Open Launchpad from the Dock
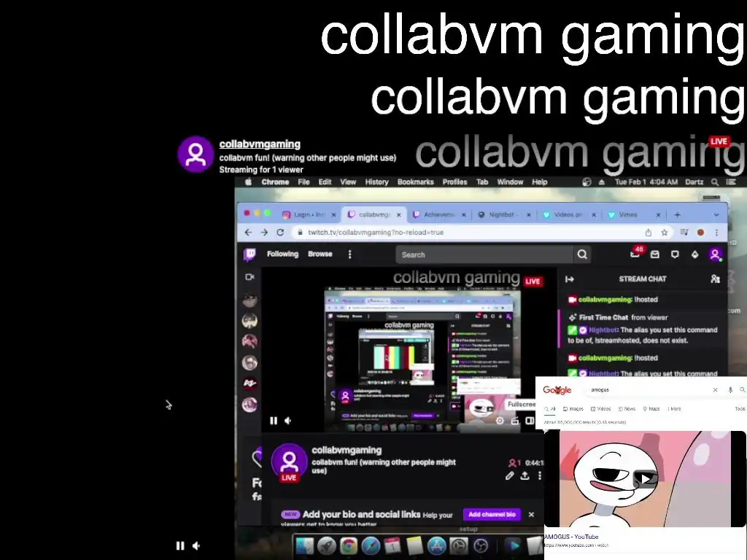 [x=327, y=545]
